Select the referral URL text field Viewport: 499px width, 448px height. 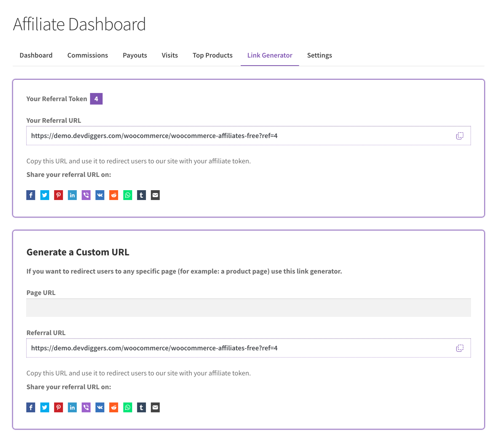[249, 136]
